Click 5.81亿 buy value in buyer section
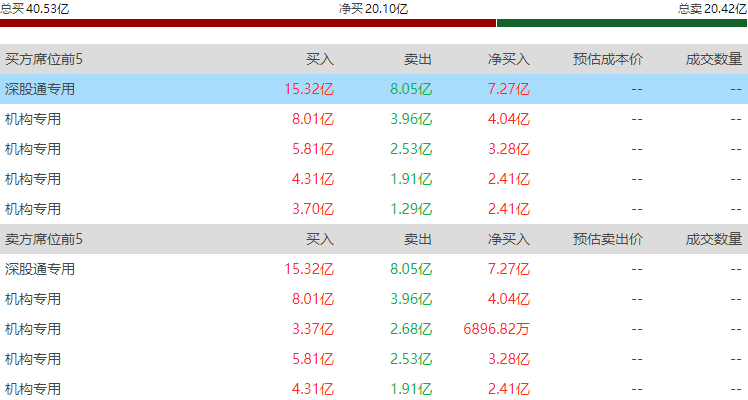This screenshot has height=400, width=748. point(313,149)
